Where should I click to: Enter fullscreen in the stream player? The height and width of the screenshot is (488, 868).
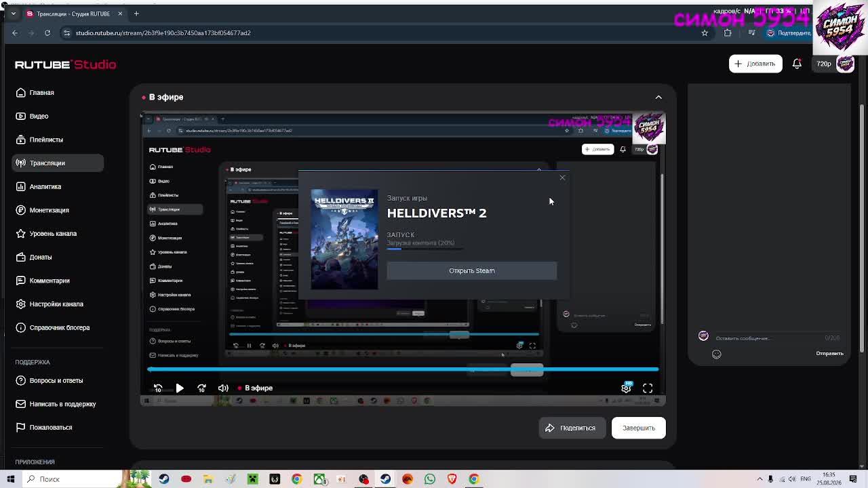point(648,388)
